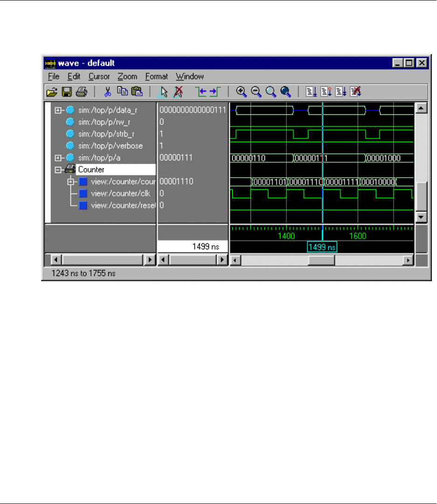The height and width of the screenshot is (504, 437).
Task: Cut the selected signal with scissors icon
Action: 107,92
